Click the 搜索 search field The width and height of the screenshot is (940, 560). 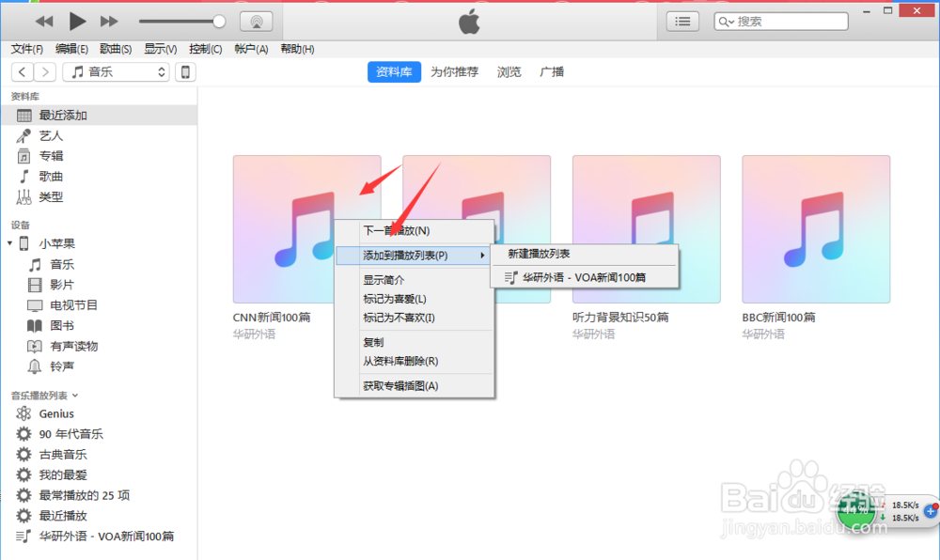[781, 22]
